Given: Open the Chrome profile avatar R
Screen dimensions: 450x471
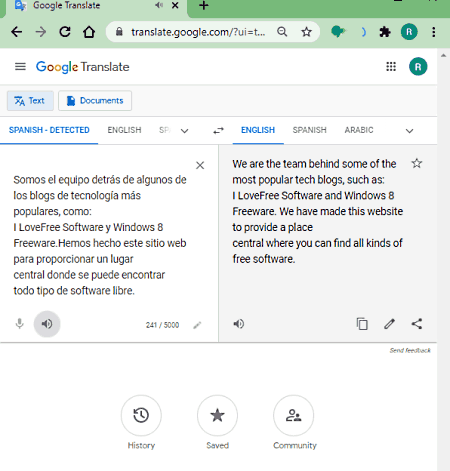Looking at the screenshot, I should (409, 32).
